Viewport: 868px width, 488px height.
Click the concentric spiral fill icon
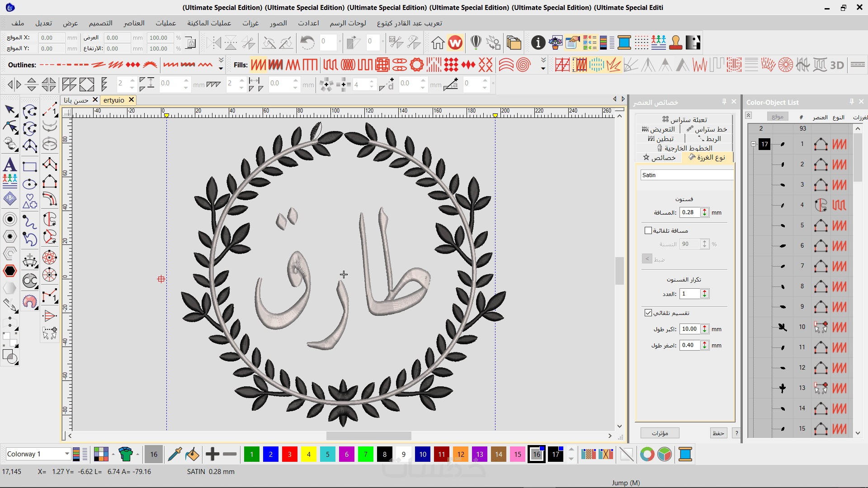tap(523, 65)
